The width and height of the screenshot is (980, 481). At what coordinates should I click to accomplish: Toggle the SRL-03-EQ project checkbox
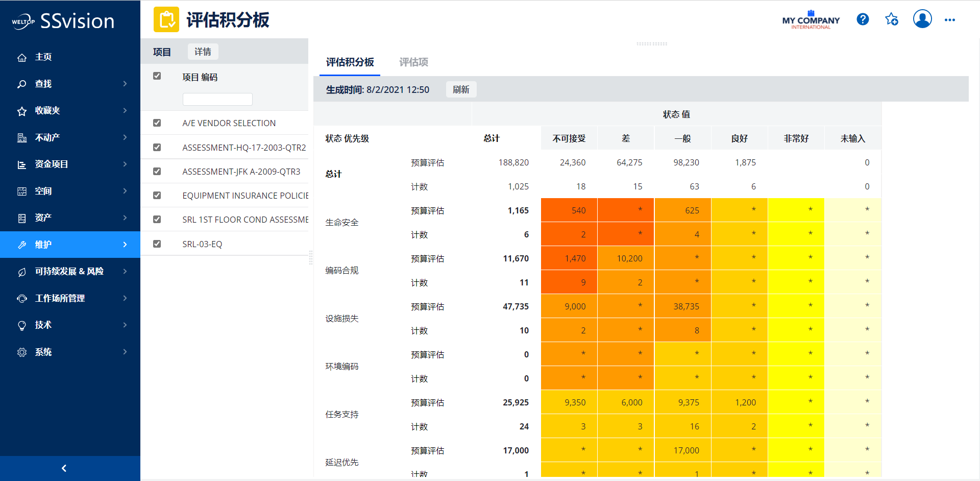pos(157,244)
